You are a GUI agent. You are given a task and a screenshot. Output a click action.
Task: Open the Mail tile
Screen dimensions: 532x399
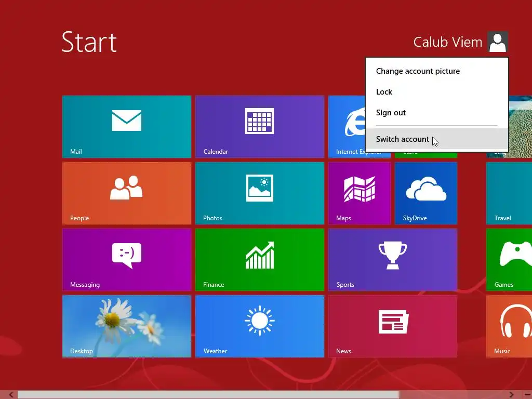pos(127,127)
